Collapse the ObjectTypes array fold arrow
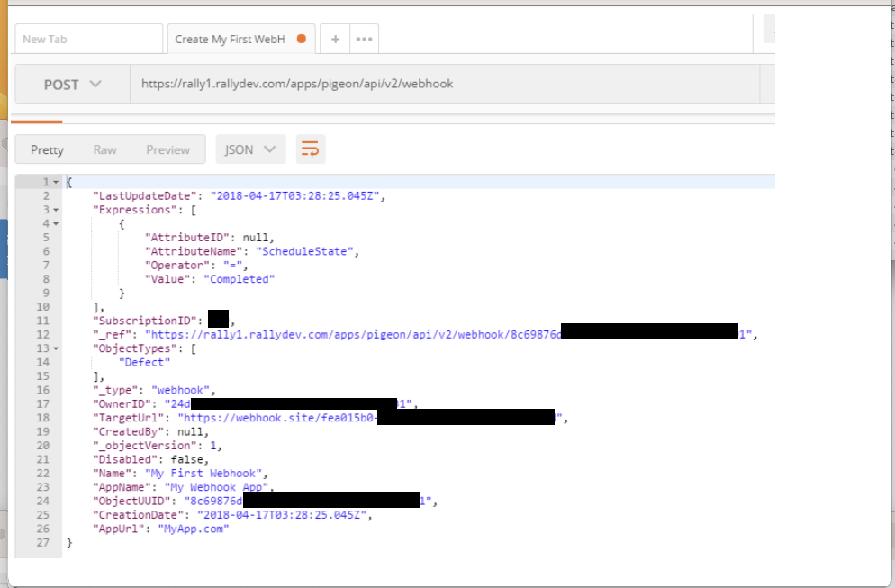Screen dimensions: 895x588 [56, 348]
